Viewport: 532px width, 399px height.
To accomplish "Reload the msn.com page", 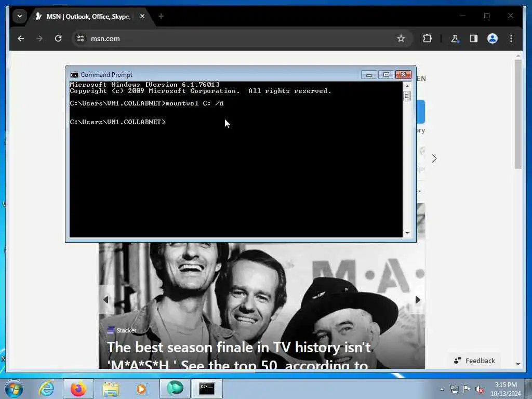I will click(58, 38).
